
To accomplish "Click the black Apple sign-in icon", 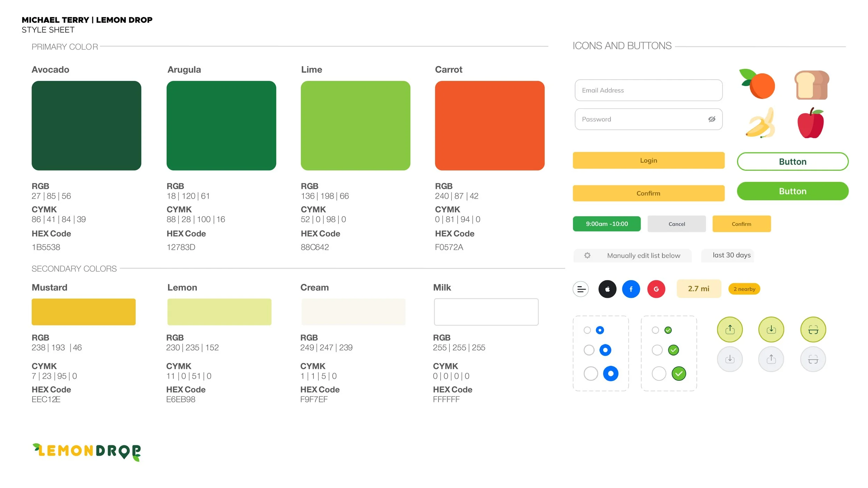I will coord(607,289).
